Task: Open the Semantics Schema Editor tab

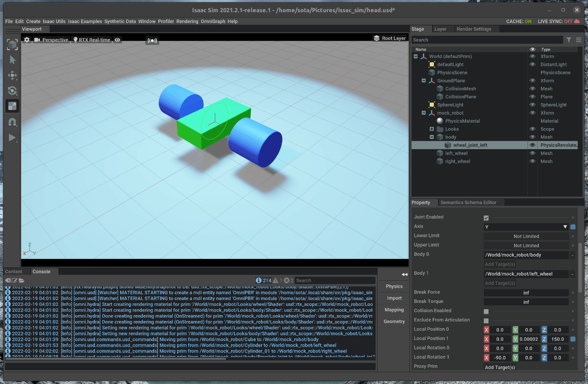Action: coord(468,203)
